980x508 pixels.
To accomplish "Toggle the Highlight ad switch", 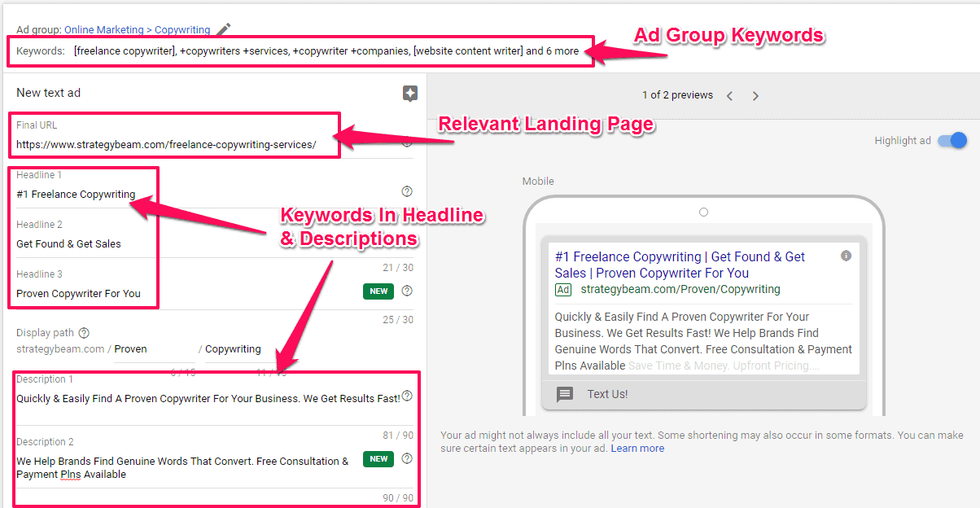I will tap(952, 140).
